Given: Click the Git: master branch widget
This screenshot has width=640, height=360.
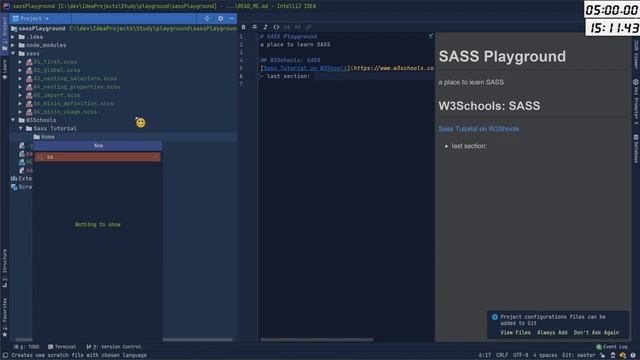Looking at the screenshot, I should [x=578, y=356].
